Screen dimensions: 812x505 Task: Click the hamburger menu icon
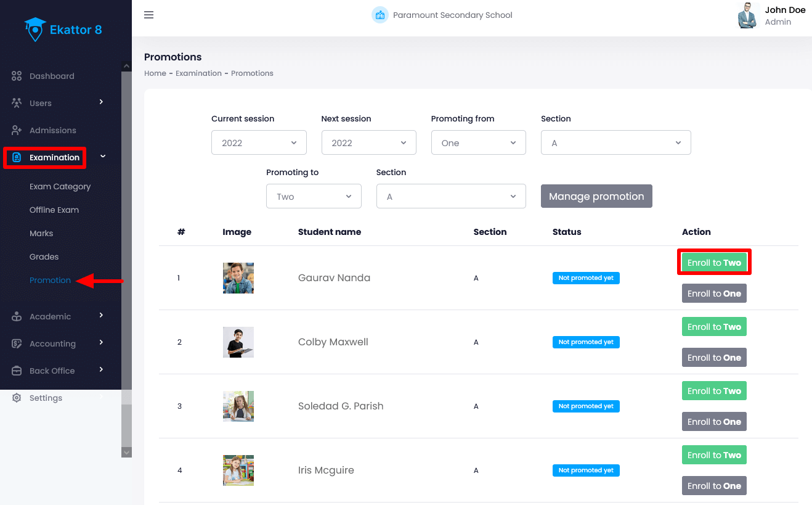pos(148,15)
